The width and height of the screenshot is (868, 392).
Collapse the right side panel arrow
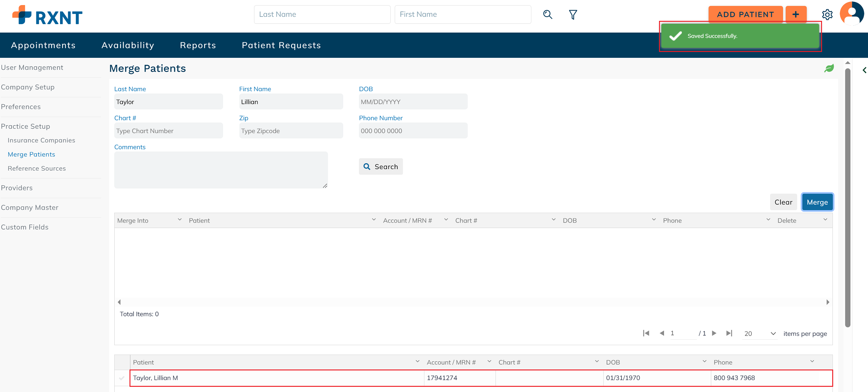(864, 70)
